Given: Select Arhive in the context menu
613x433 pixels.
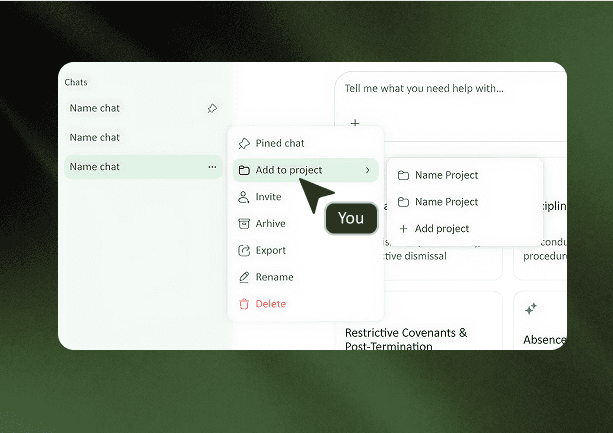Looking at the screenshot, I should coord(306,224).
